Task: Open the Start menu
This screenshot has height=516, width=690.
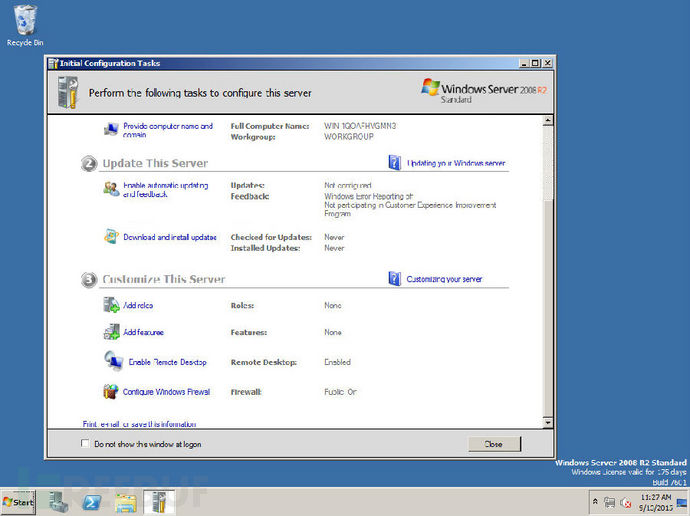Action: point(18,502)
